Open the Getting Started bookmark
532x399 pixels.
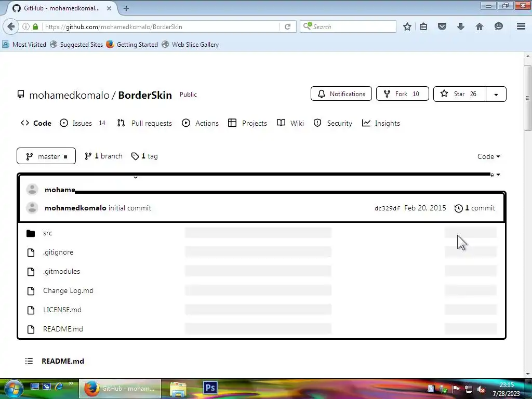(x=132, y=45)
